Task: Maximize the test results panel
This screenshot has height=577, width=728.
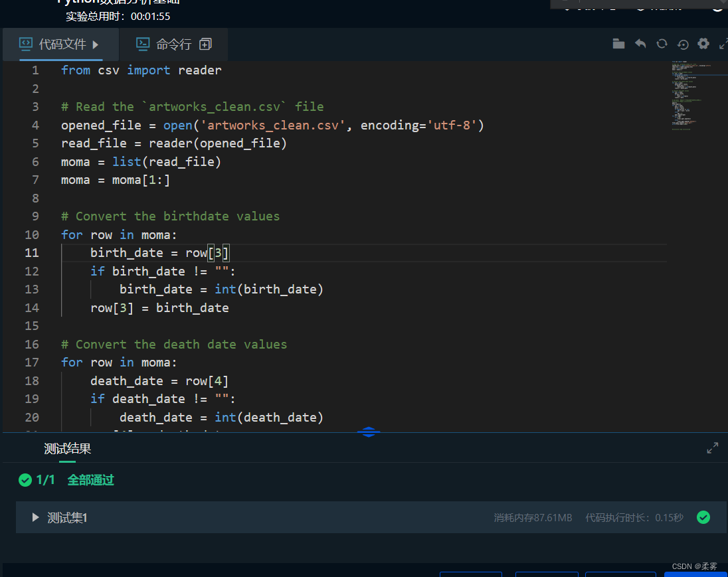Action: pyautogui.click(x=712, y=448)
